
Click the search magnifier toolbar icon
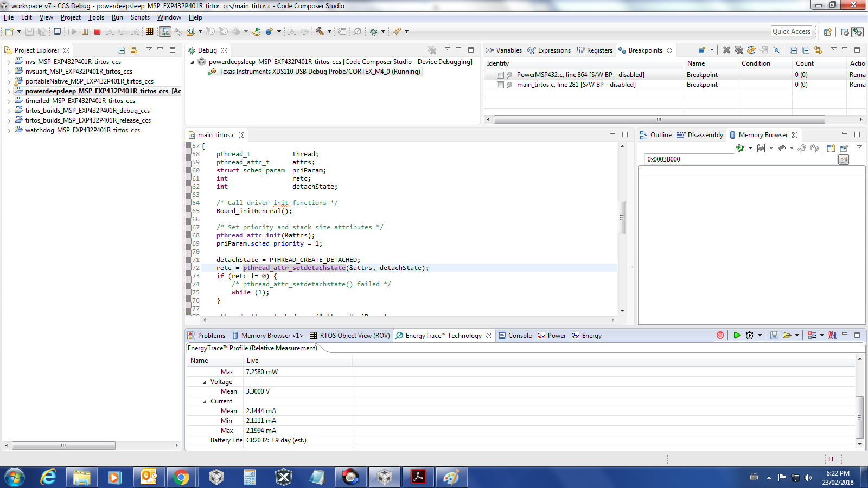(358, 31)
